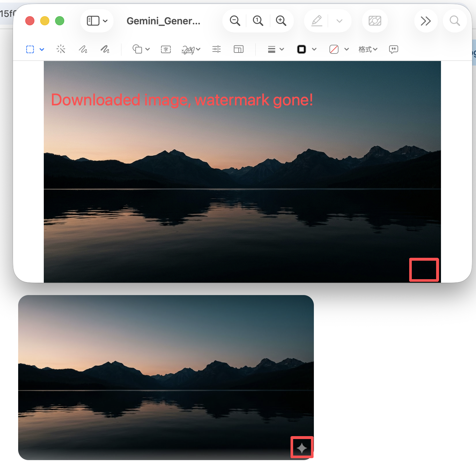Zoom out of the image
Viewport: 476px width, 476px height.
point(235,21)
